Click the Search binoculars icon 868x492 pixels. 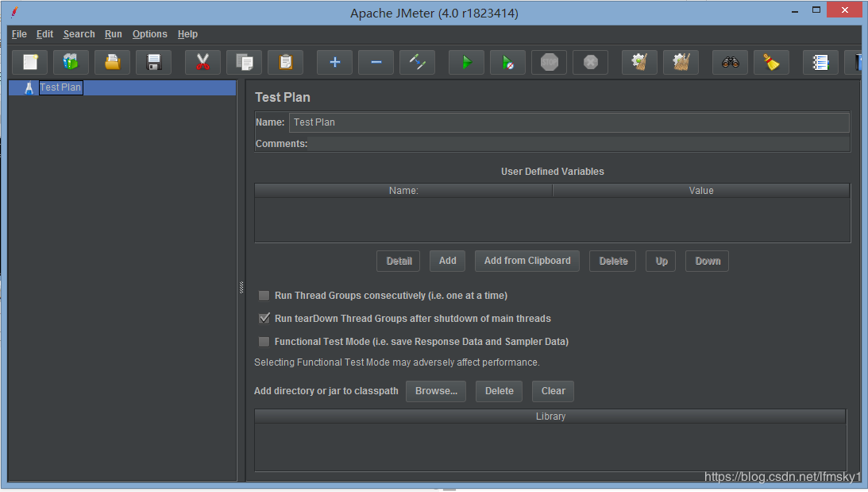point(730,62)
